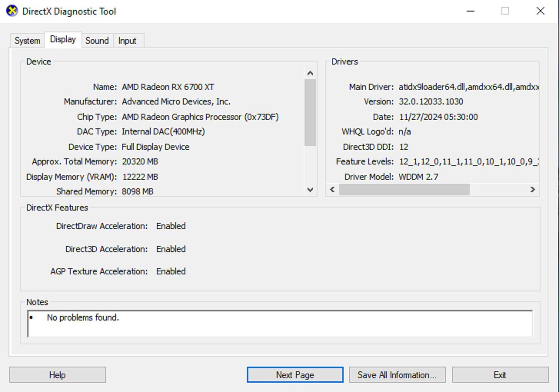This screenshot has width=559, height=392.
Task: Click the Feature Levels value list
Action: [469, 161]
